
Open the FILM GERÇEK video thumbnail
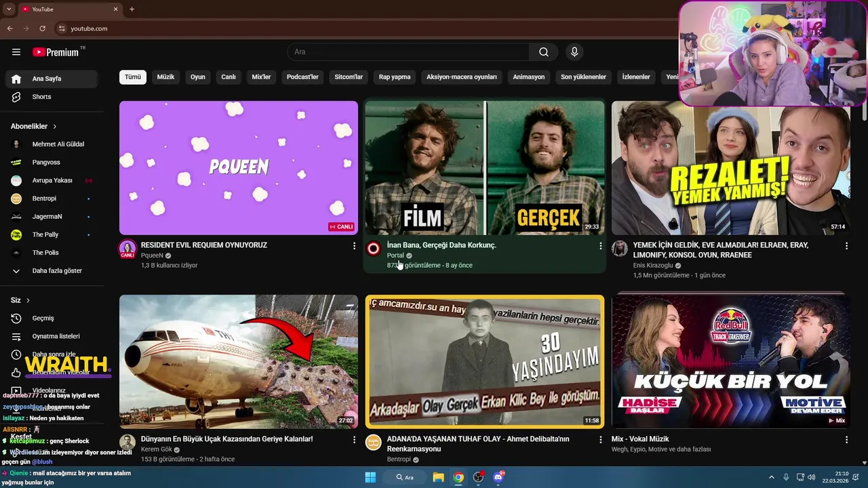[x=484, y=167]
